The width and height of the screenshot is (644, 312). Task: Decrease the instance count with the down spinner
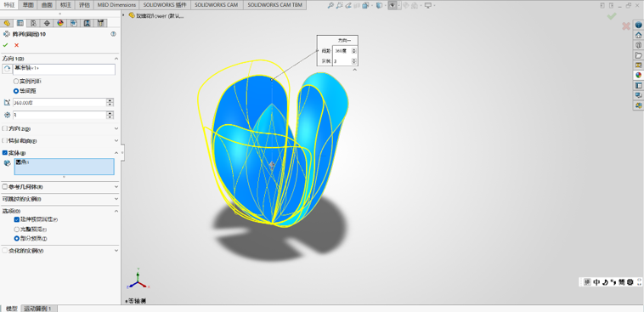click(x=110, y=117)
